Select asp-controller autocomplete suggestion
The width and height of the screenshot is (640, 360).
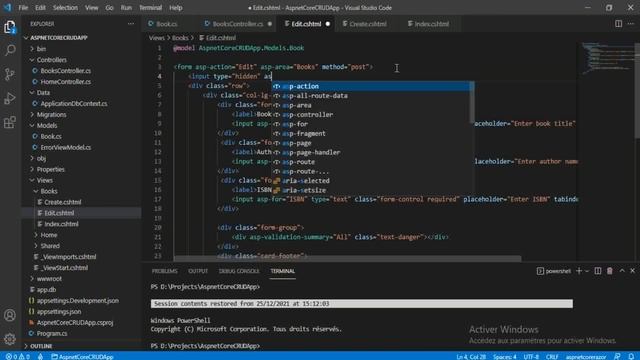pyautogui.click(x=371, y=114)
